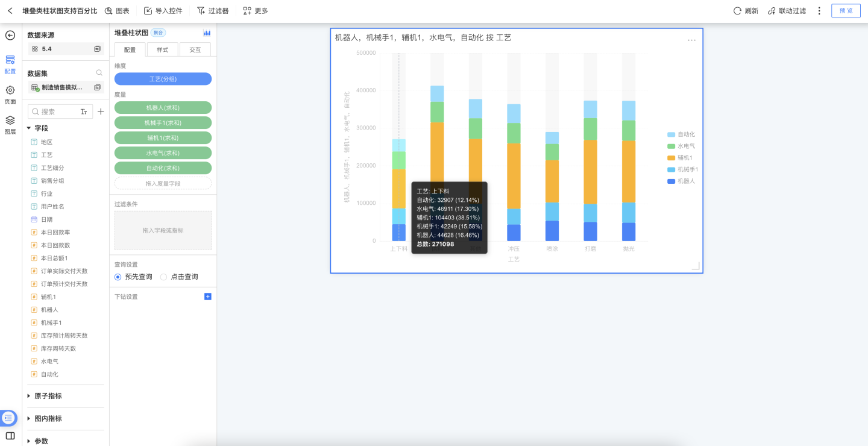Toggle the 机器人 legend entry
This screenshot has height=446, width=868.
[x=681, y=181]
